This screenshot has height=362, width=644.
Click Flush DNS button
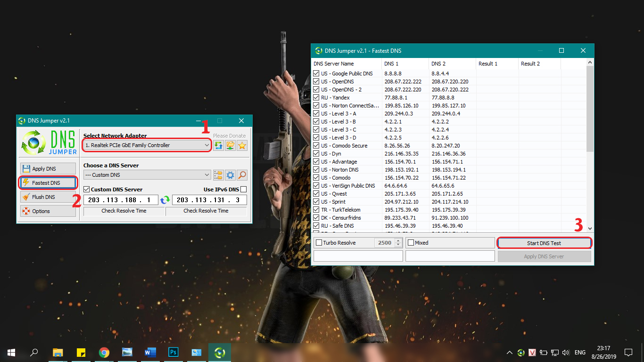click(x=48, y=197)
